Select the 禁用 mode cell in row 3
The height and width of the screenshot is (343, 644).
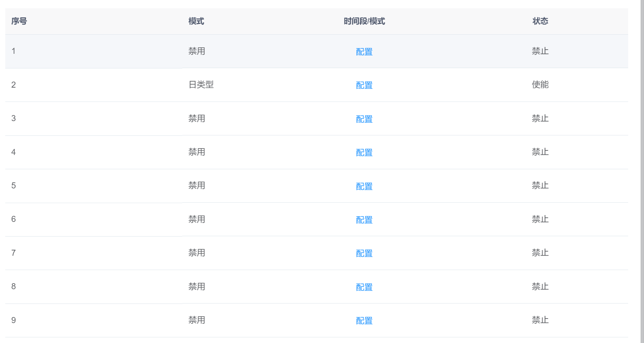tap(197, 118)
